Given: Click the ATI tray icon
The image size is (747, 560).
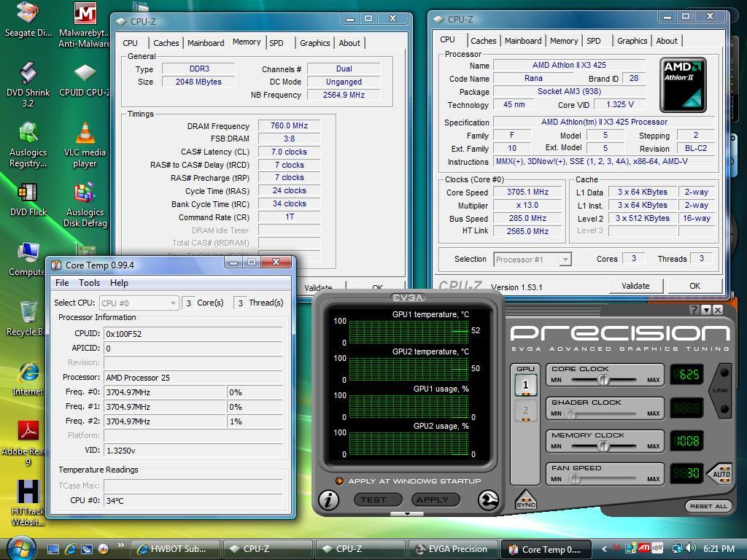Looking at the screenshot, I should pos(644,548).
